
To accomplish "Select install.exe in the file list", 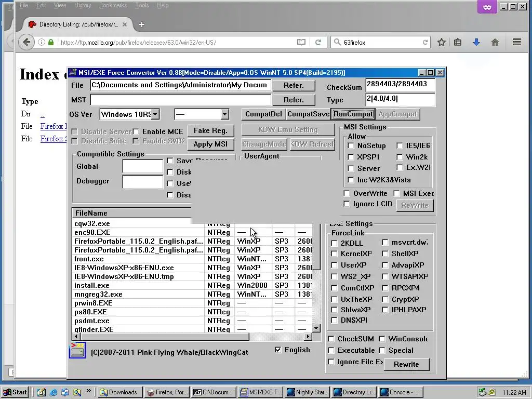I will 193,285.
